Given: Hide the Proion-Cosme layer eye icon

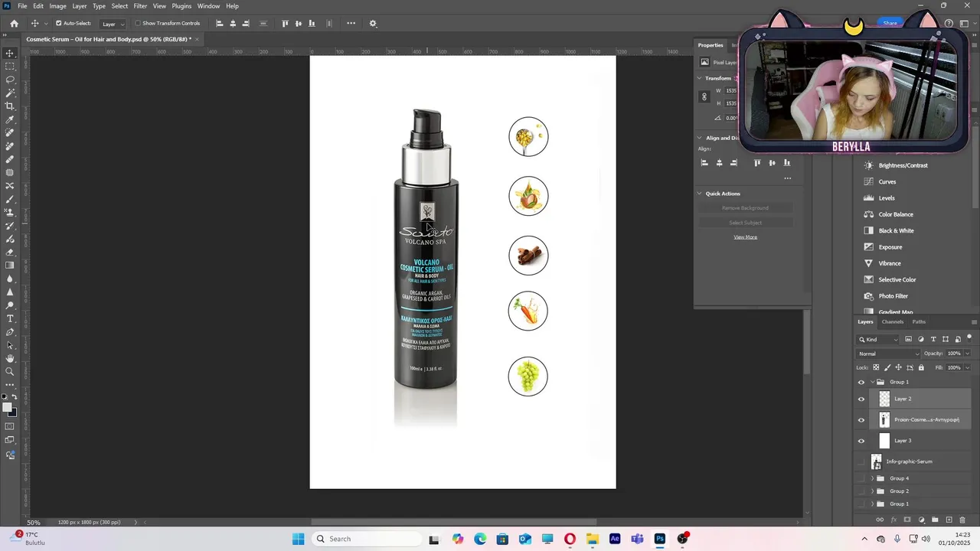Looking at the screenshot, I should (x=861, y=419).
